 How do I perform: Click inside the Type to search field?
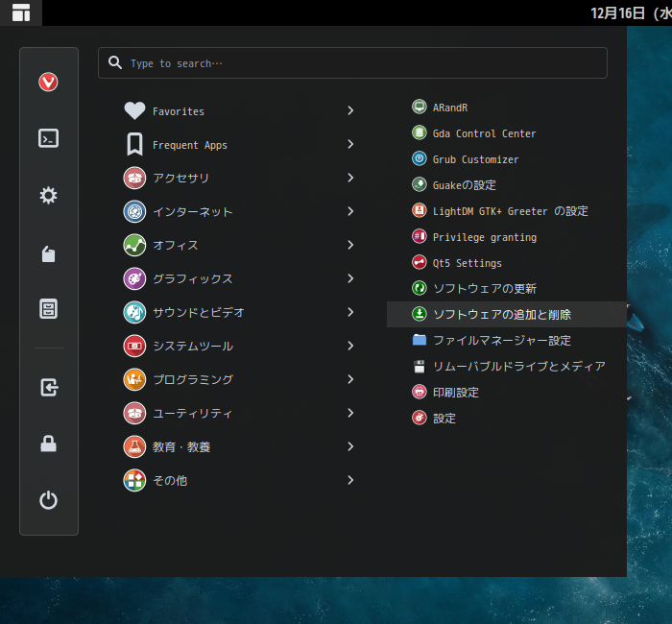click(x=352, y=63)
